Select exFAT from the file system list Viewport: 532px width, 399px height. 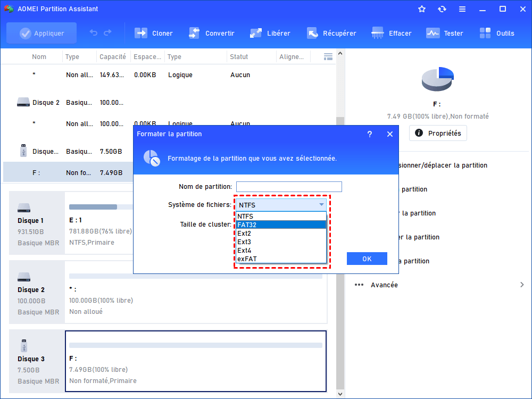pos(281,259)
